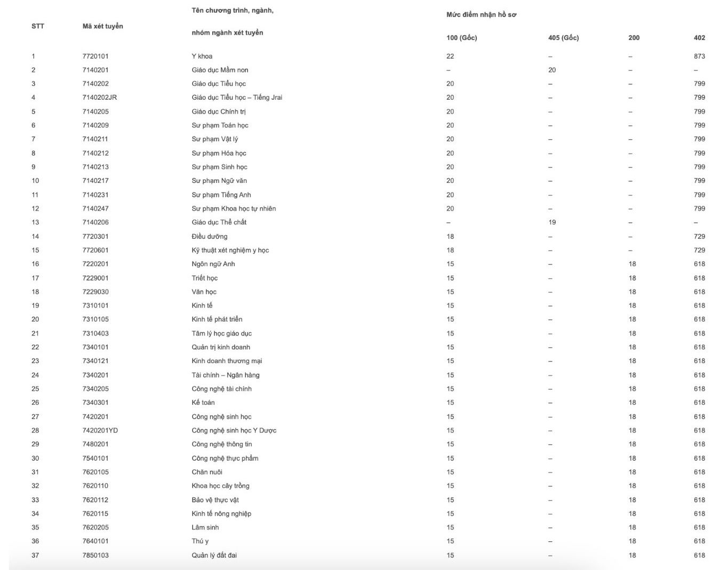Select code 7140206 for Giáo dục Thể chất
This screenshot has height=570, width=728.
(95, 222)
